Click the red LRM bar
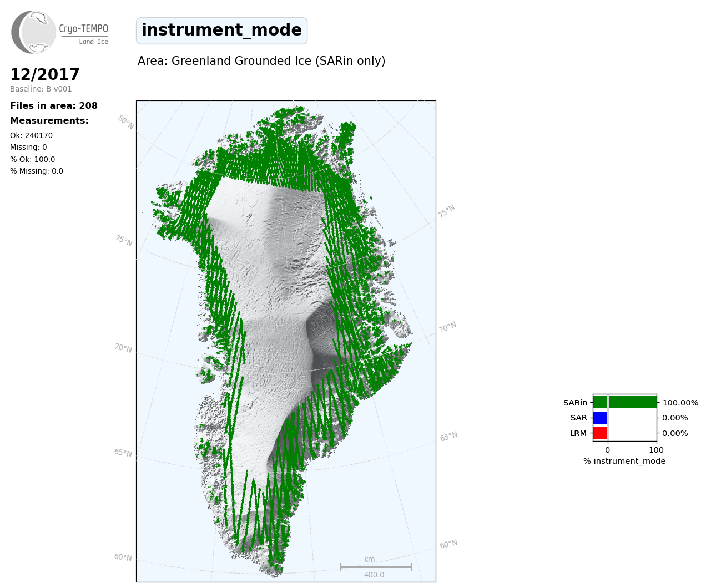This screenshot has height=588, width=706. pos(600,433)
